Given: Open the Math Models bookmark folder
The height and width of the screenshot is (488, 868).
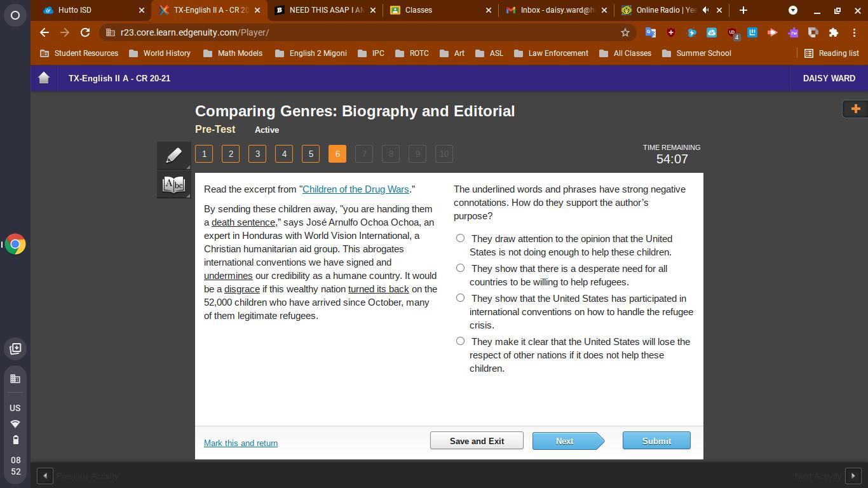Looking at the screenshot, I should (x=233, y=53).
